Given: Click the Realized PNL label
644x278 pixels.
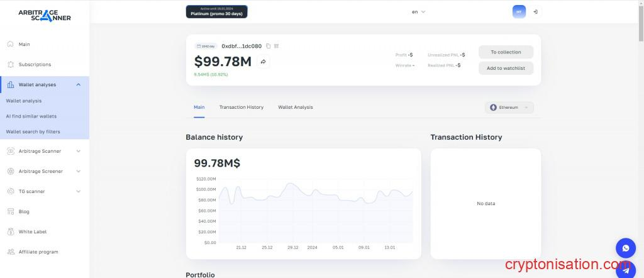Looking at the screenshot, I should tap(441, 65).
